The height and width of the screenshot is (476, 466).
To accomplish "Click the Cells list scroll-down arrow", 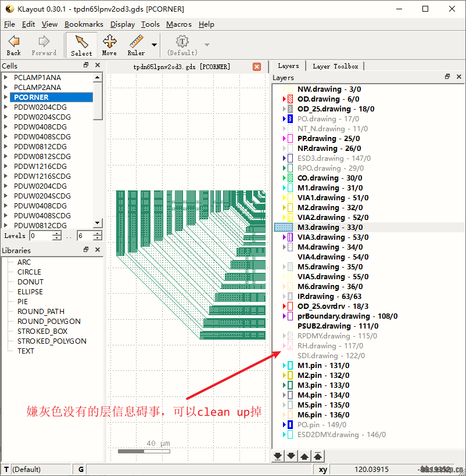I will tap(97, 223).
